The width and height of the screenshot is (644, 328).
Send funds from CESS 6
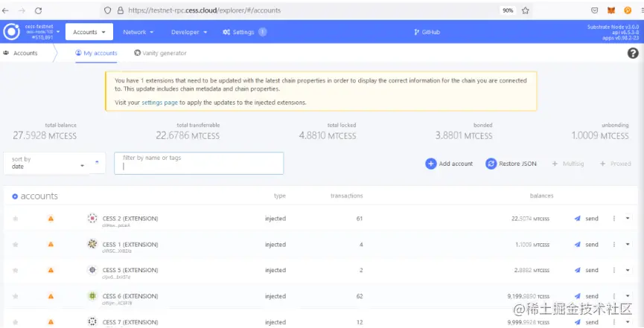click(587, 296)
